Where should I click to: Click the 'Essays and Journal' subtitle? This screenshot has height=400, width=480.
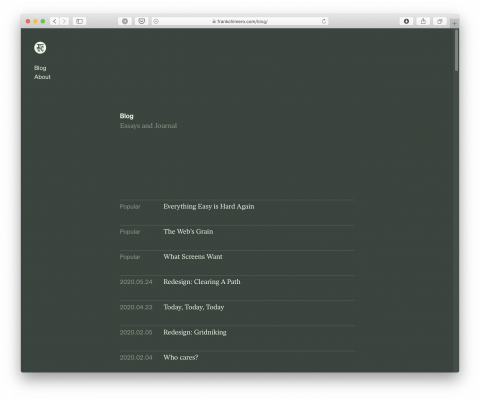[x=148, y=126]
